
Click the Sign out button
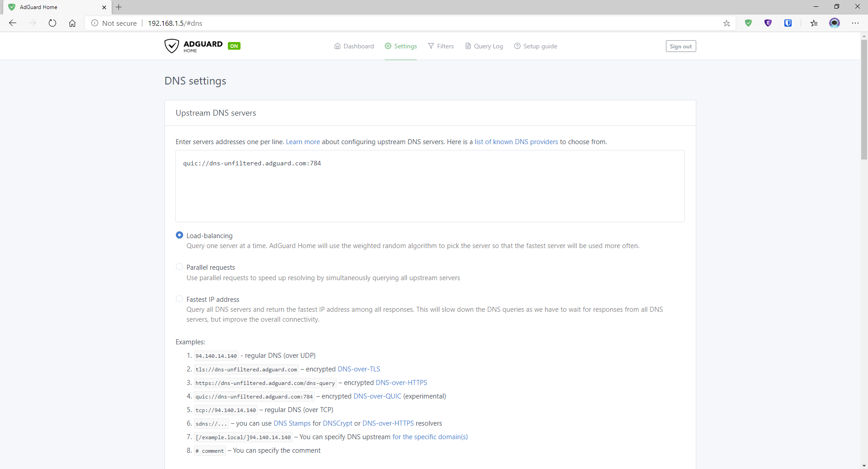(x=680, y=46)
